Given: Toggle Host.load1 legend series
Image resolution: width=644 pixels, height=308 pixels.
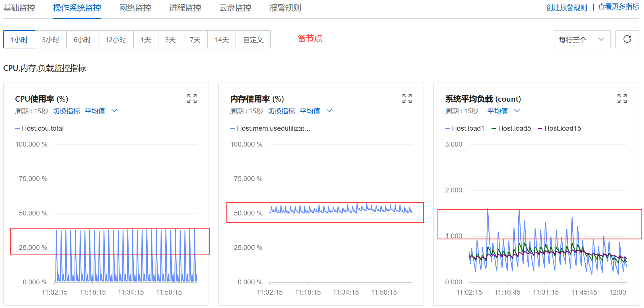Looking at the screenshot, I should coord(465,128).
